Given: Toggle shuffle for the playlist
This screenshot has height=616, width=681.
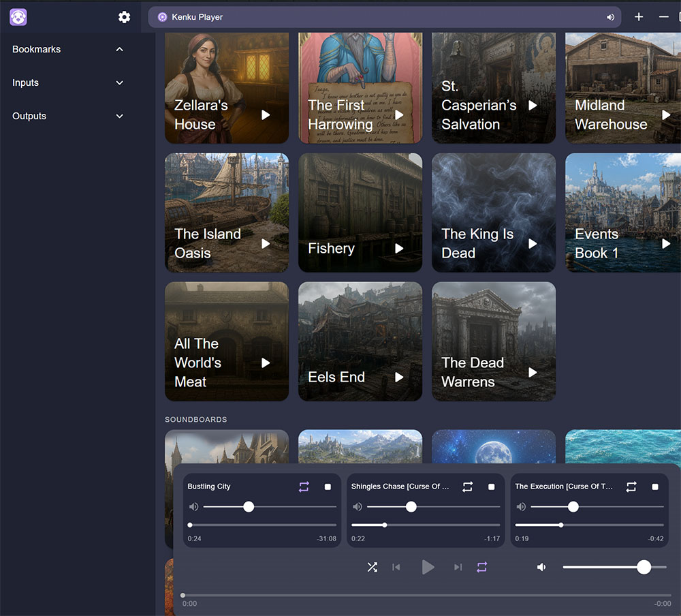Looking at the screenshot, I should [x=373, y=567].
